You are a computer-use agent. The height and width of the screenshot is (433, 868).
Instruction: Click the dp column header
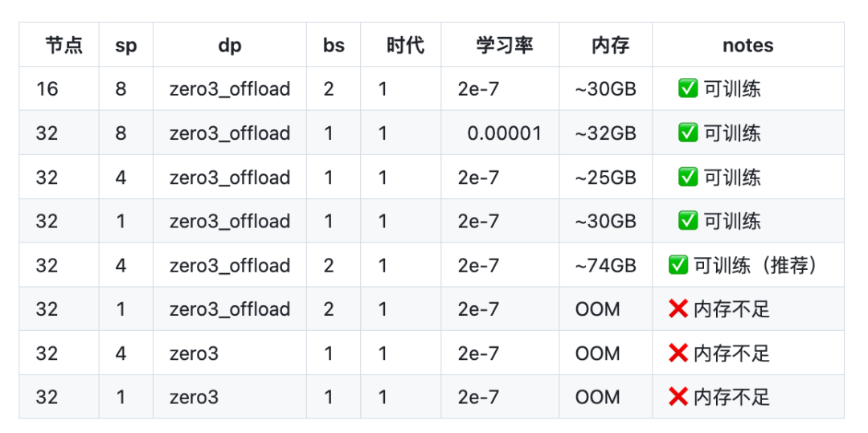(229, 46)
